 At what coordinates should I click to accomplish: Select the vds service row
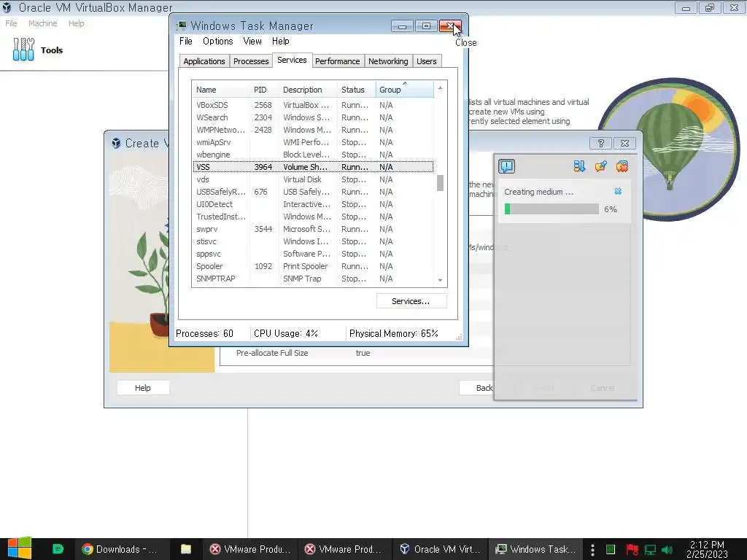[x=313, y=179]
